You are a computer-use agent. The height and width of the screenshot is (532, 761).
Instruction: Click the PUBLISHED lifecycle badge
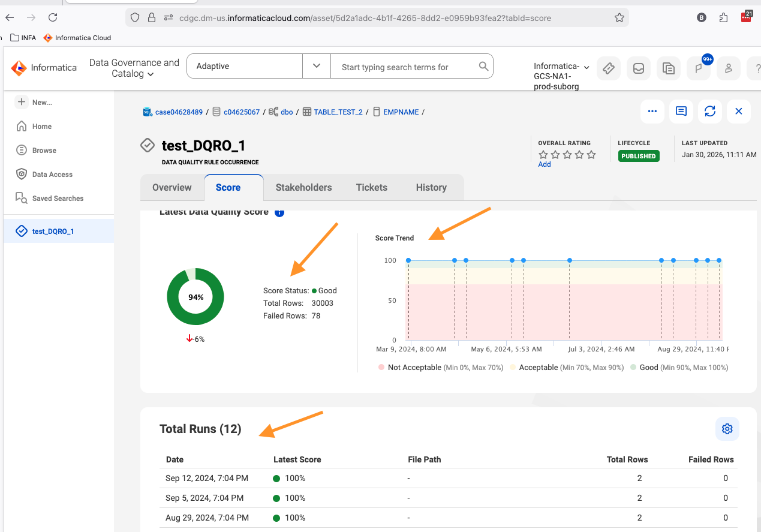639,156
